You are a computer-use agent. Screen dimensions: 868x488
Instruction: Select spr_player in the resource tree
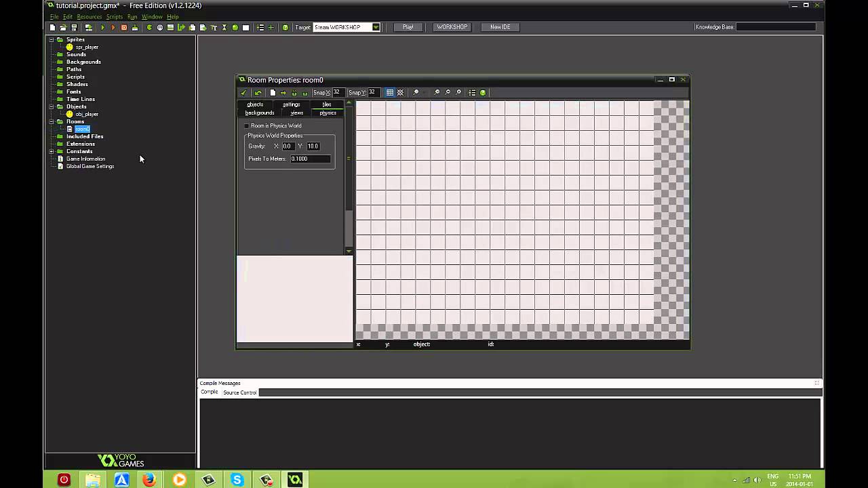[87, 47]
